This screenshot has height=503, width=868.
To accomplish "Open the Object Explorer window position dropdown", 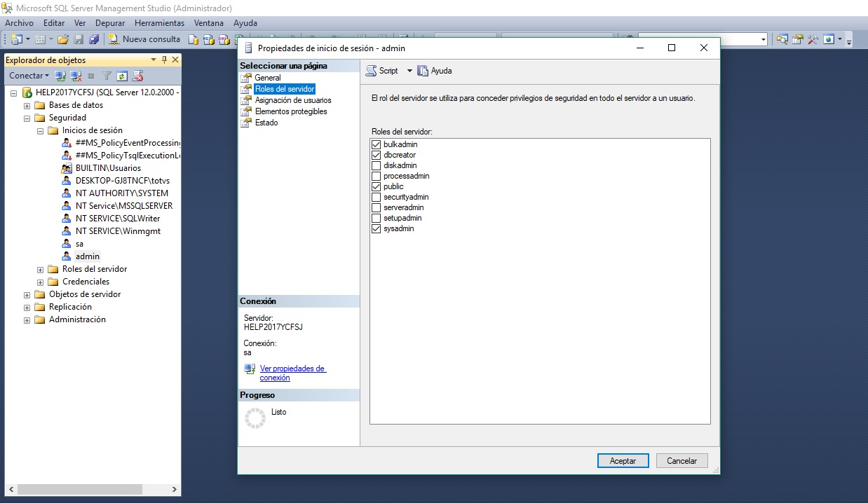I will [x=153, y=60].
